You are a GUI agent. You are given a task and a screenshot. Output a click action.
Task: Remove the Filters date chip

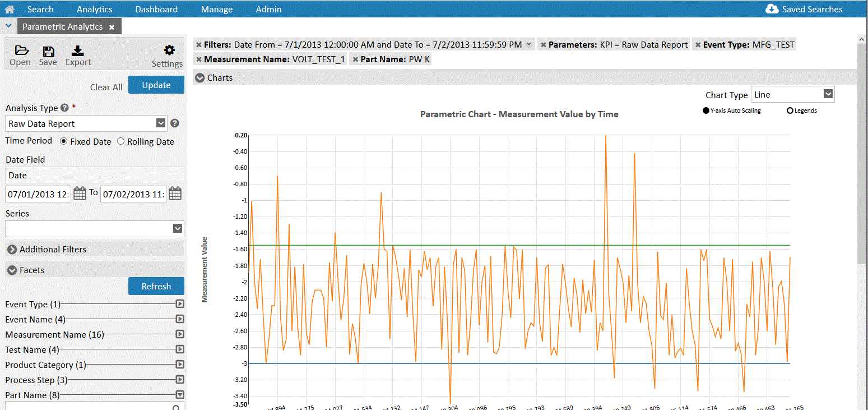coord(198,44)
